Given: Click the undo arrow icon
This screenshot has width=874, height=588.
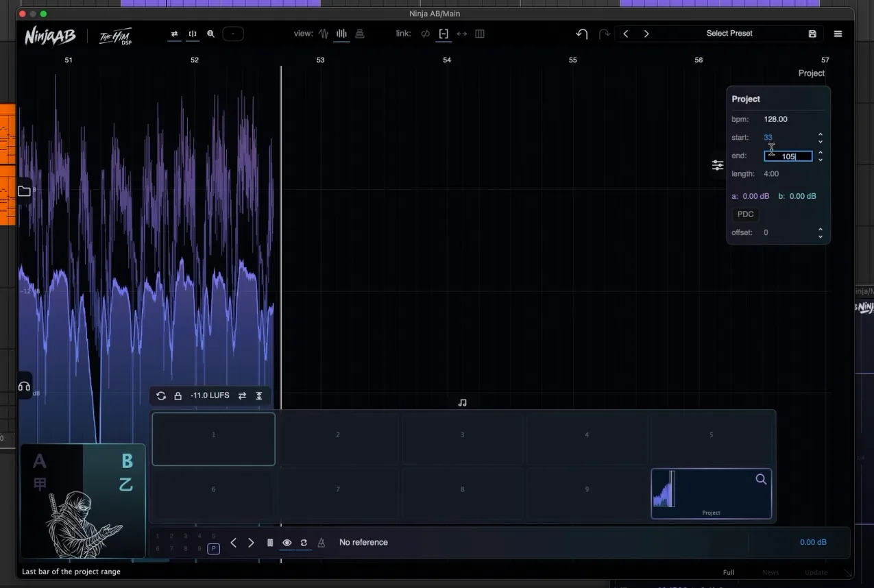Looking at the screenshot, I should [582, 34].
